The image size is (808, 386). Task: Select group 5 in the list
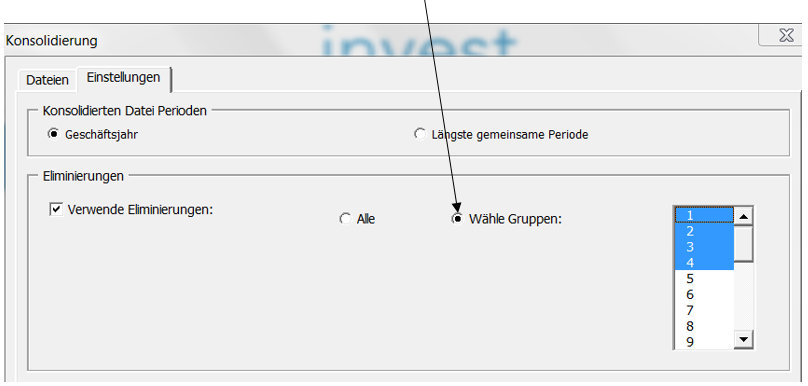click(704, 279)
